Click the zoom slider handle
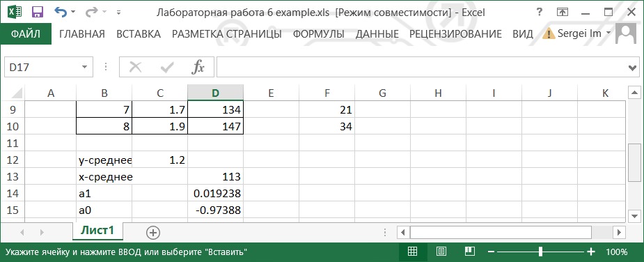Screen dimensions: 644x262 [540, 252]
